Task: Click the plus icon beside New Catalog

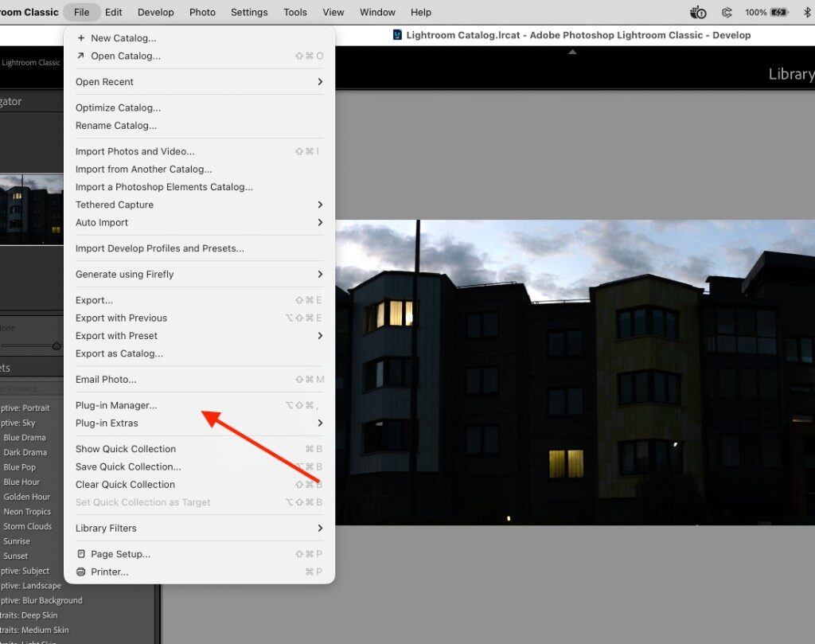Action: click(80, 38)
